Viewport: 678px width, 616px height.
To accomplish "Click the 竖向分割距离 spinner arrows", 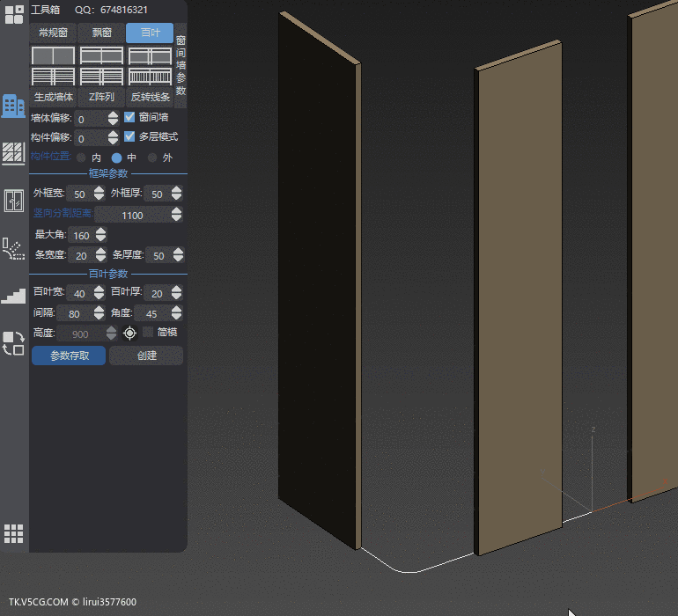I will (x=178, y=215).
